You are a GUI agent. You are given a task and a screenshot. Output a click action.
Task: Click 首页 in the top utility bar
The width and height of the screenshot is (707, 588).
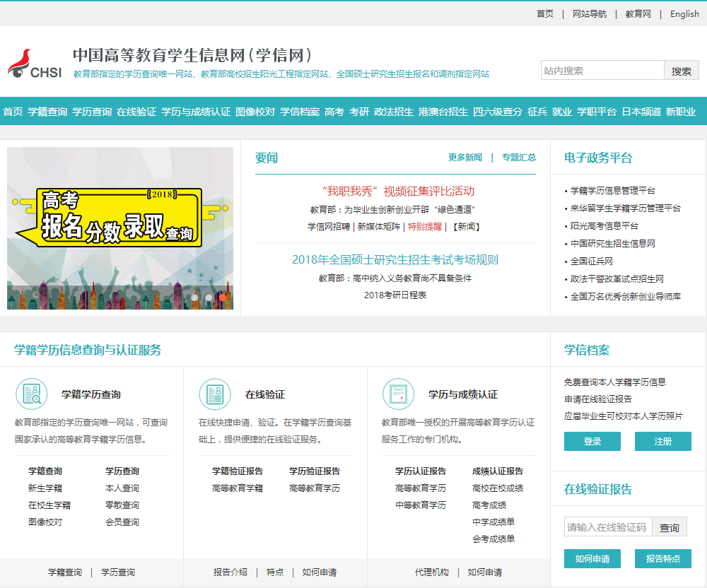click(544, 14)
